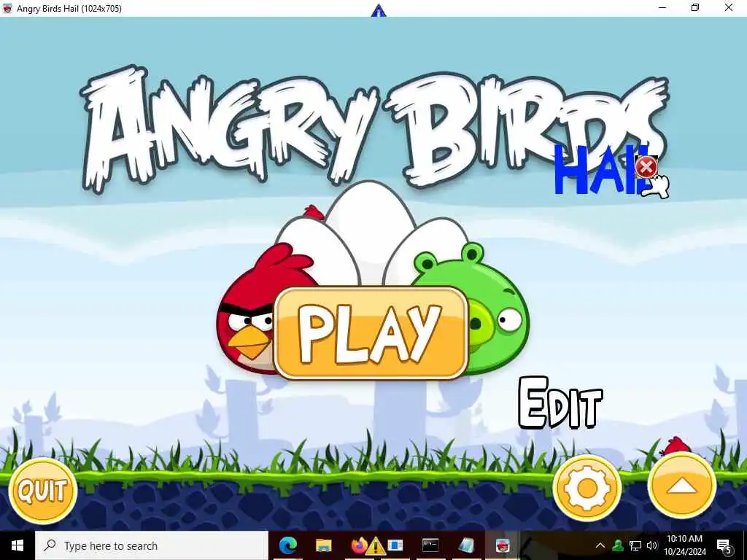Click the blue Hail subtitle text
The image size is (747, 560).
pos(600,170)
